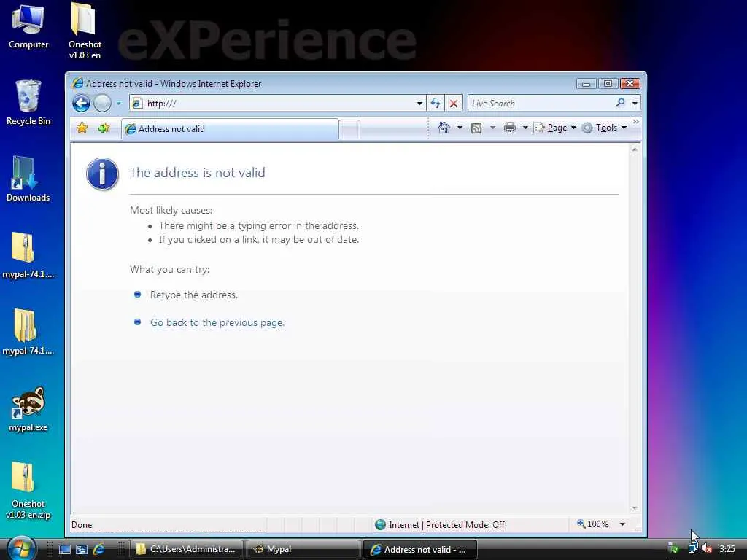Click the Go back to the previous page link

click(x=217, y=322)
